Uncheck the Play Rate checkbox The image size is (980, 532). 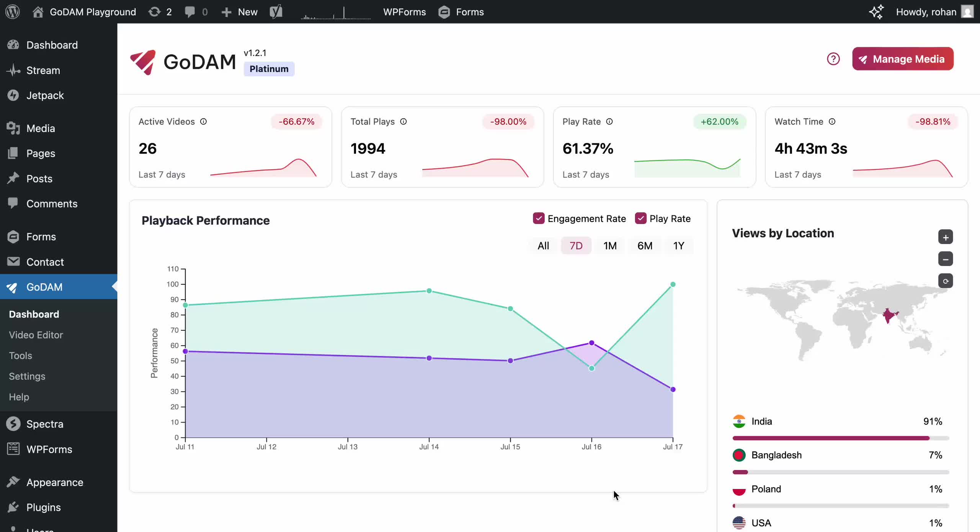(641, 218)
